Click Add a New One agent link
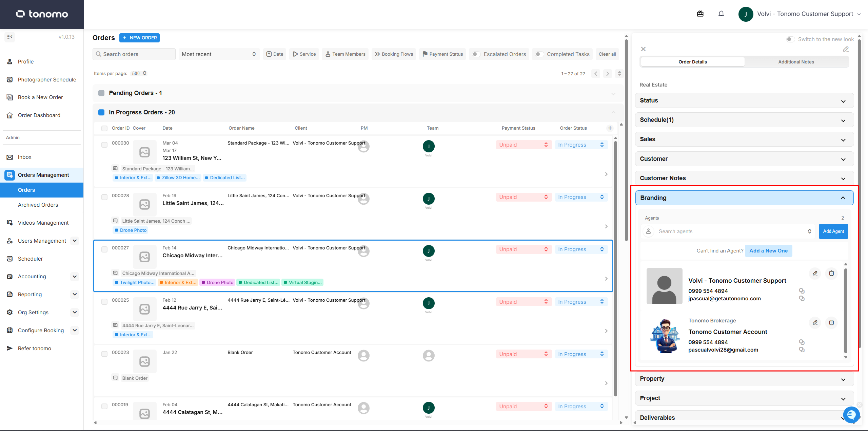The image size is (868, 431). (768, 251)
